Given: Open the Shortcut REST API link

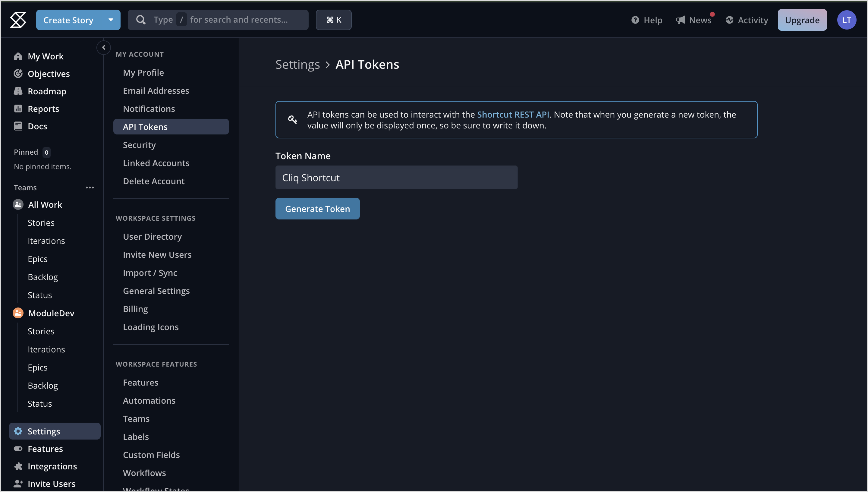Looking at the screenshot, I should (513, 115).
